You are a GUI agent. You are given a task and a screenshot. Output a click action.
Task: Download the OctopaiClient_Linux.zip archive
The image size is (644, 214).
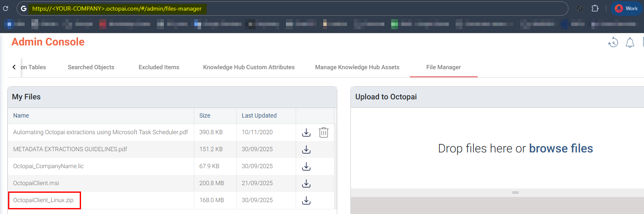(306, 200)
